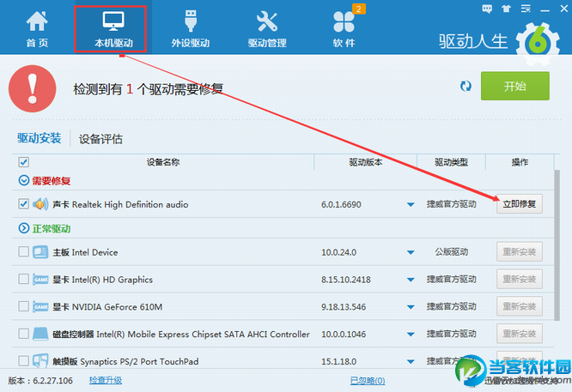Click the Intel HD Graphics card icon

pyautogui.click(x=40, y=279)
